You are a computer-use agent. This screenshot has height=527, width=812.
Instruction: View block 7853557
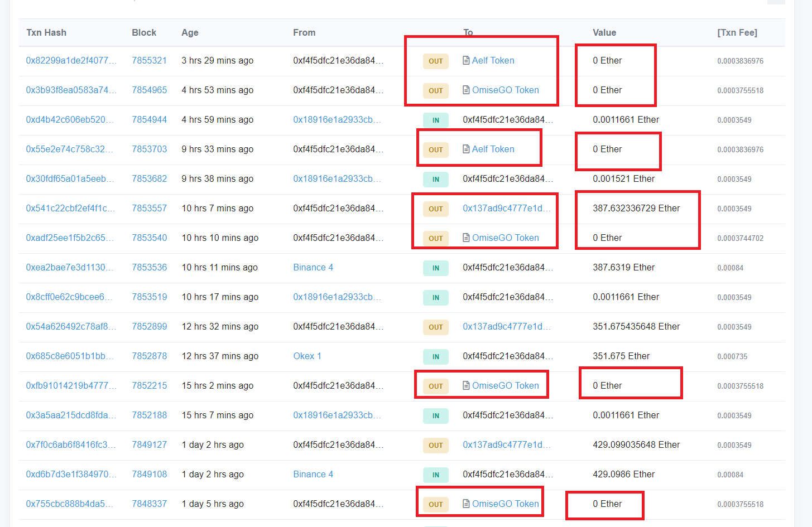[x=150, y=208]
